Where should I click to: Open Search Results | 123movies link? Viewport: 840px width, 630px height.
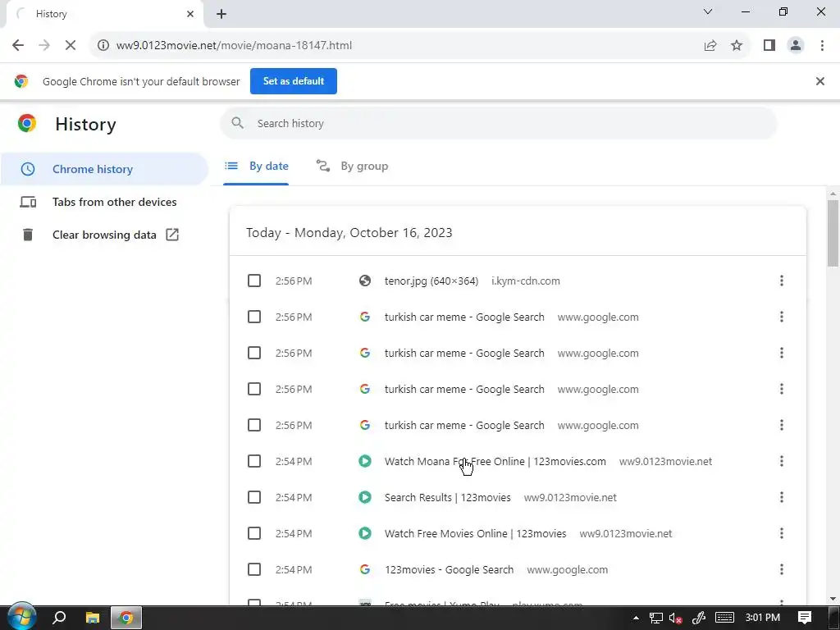(447, 497)
